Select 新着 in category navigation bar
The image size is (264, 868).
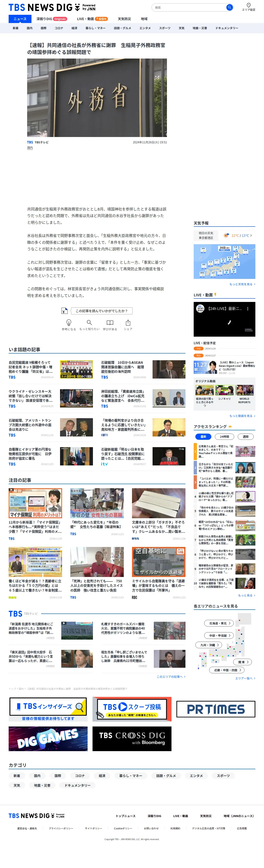coord(15,28)
